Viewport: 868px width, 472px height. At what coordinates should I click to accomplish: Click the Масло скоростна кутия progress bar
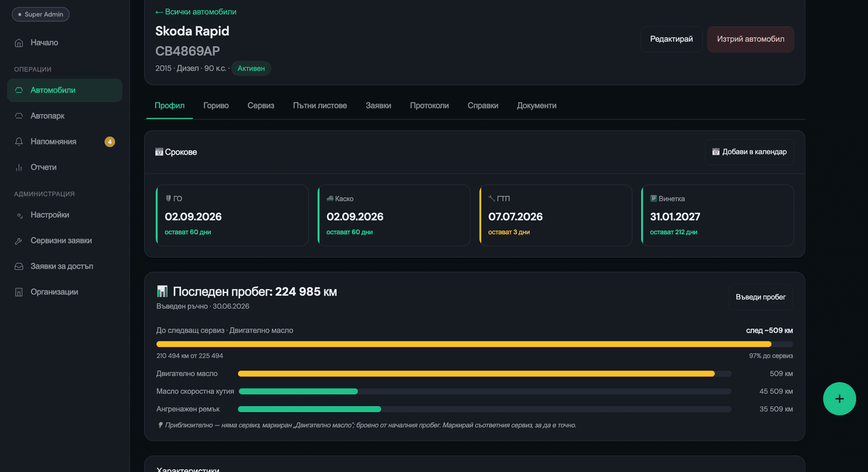(x=484, y=391)
